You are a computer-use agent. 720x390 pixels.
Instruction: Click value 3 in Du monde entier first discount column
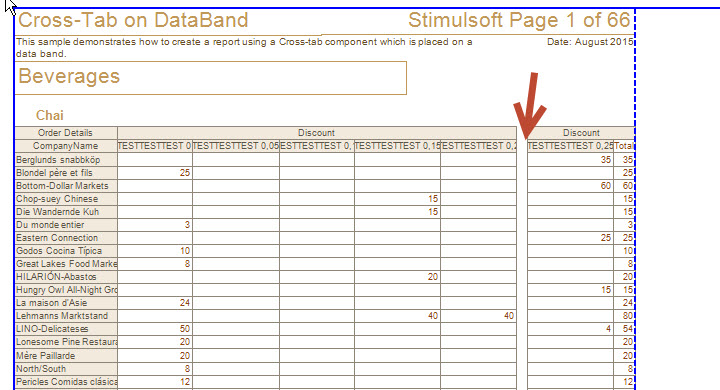187,225
